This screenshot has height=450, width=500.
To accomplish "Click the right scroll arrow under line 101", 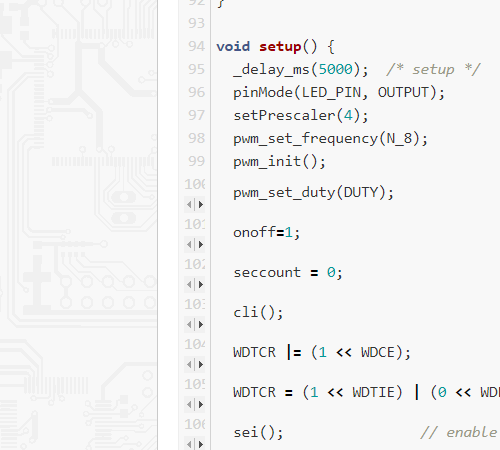I will coord(201,245).
